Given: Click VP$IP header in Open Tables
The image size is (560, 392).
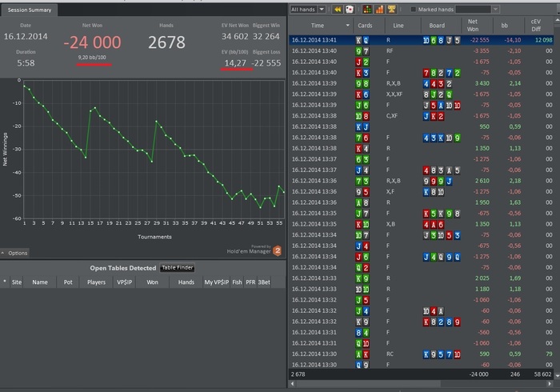Looking at the screenshot, I should pos(124,282).
